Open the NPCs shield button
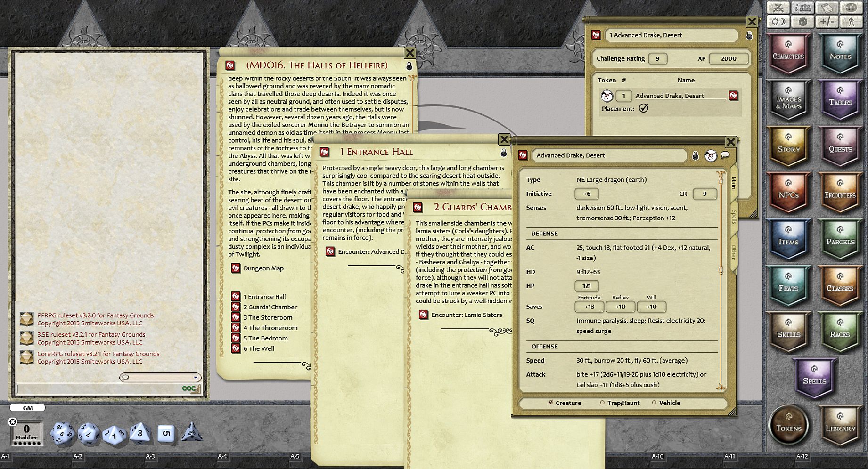Image resolution: width=868 pixels, height=469 pixels. tap(788, 193)
